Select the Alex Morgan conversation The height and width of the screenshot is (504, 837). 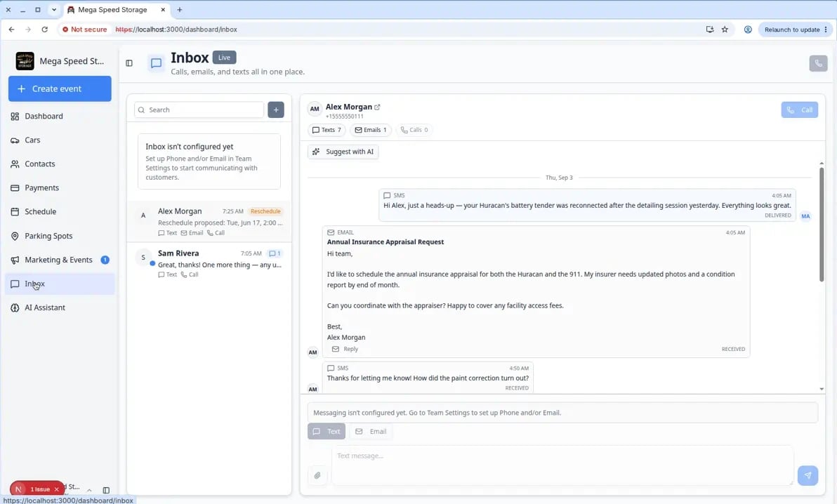click(x=209, y=222)
